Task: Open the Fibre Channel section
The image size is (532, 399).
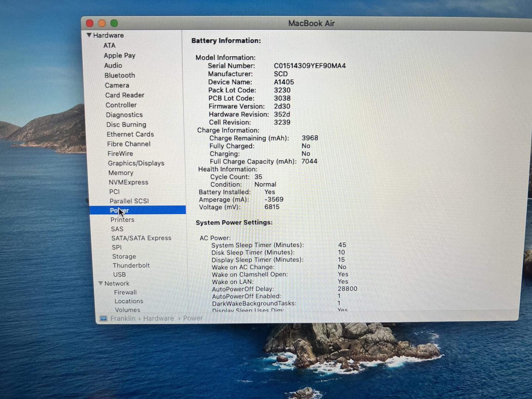Action: coord(129,144)
